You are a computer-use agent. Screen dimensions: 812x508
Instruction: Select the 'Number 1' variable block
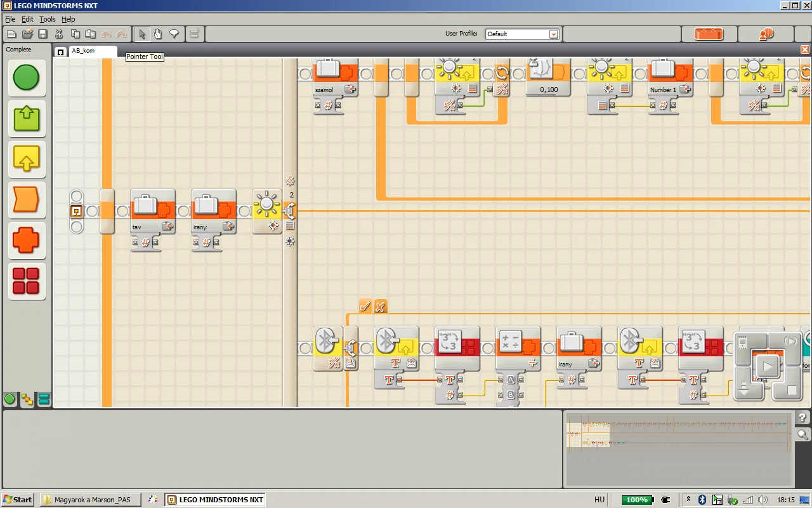(x=671, y=77)
